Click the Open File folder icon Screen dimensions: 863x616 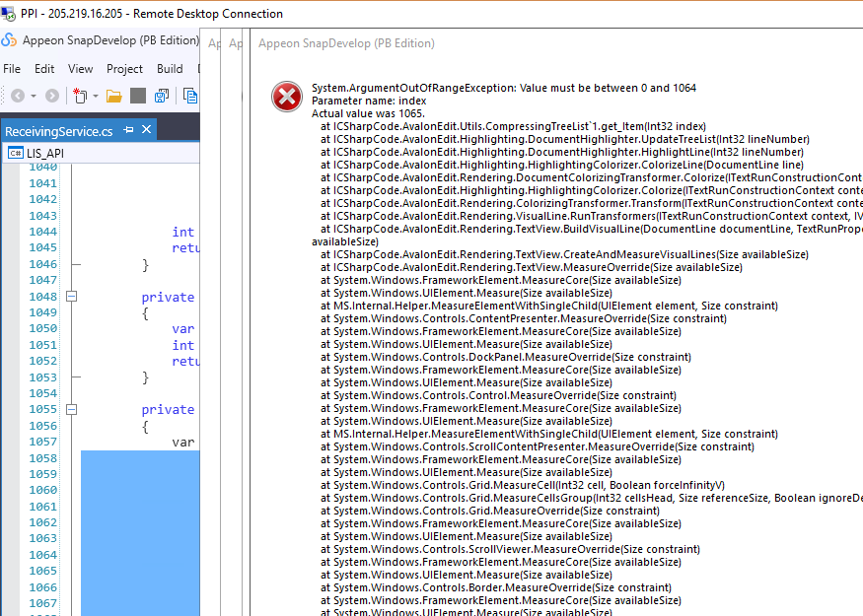[113, 96]
